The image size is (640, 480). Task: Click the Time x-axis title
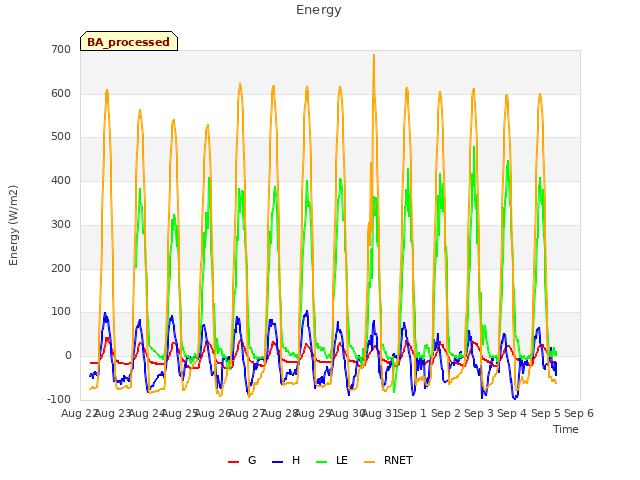pyautogui.click(x=566, y=429)
